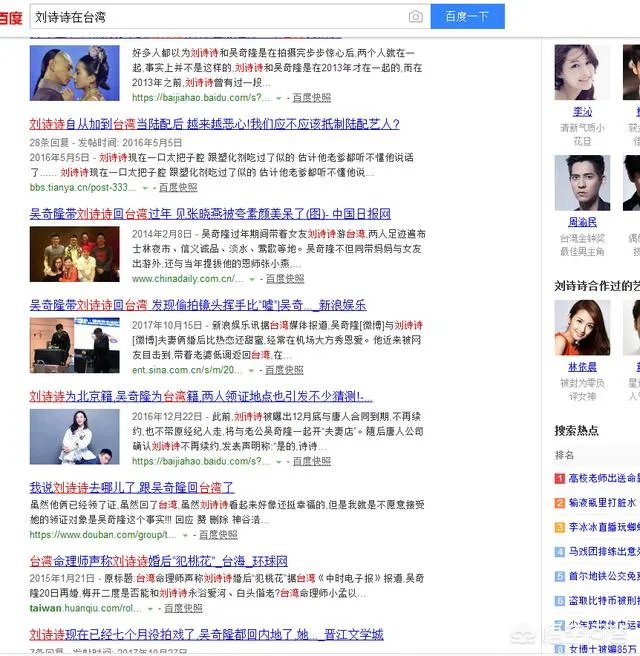
Task: Open the 林依晨 portrait in the sidebar
Action: [582, 328]
